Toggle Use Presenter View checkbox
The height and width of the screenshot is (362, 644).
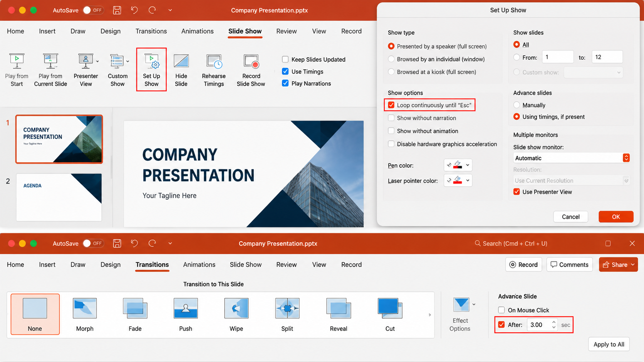(x=517, y=192)
